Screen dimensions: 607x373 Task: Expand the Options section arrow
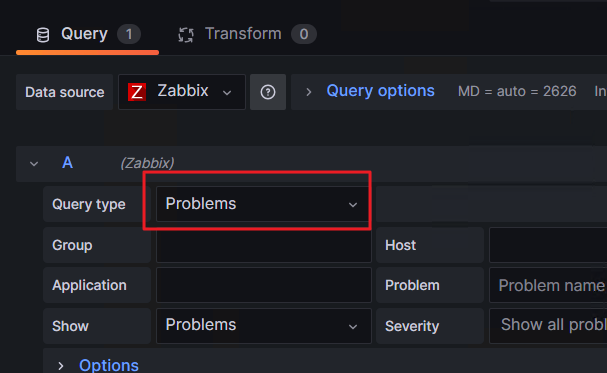click(x=60, y=366)
